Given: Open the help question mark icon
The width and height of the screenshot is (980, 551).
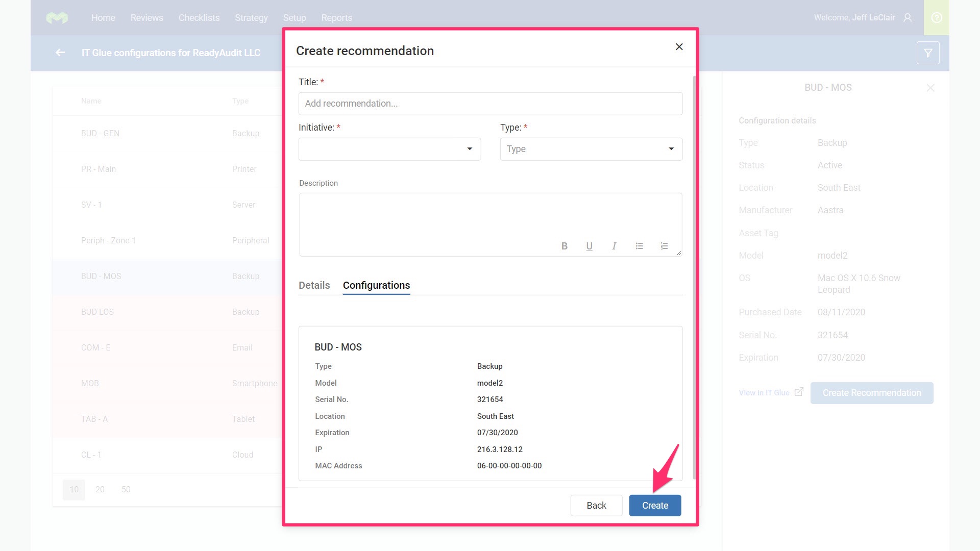Looking at the screenshot, I should pos(936,18).
